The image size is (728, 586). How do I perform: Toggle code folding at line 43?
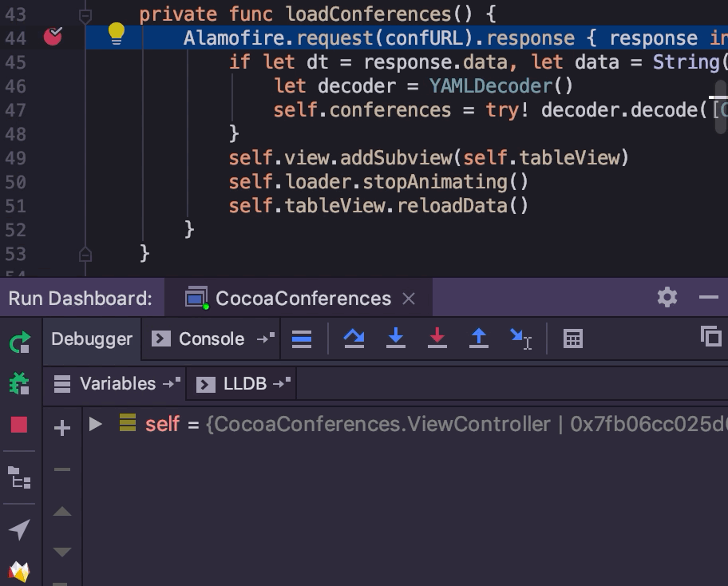(x=85, y=14)
